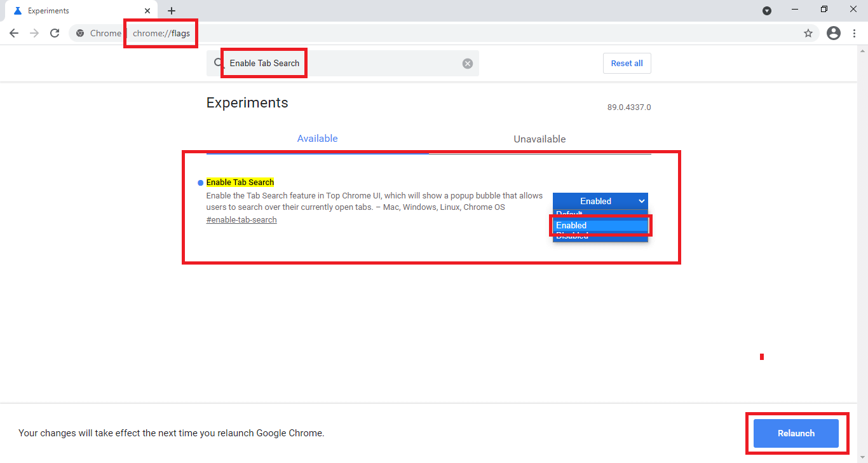Collapse the Enabled state dropdown

(x=600, y=201)
